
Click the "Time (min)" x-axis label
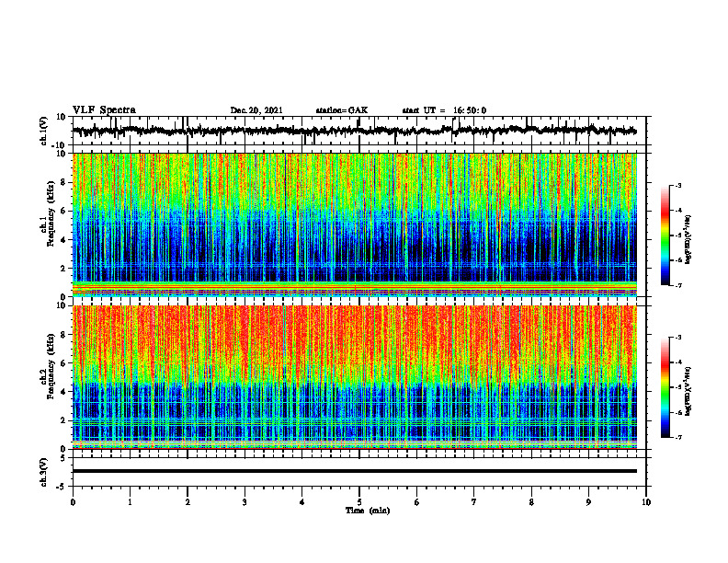[368, 511]
